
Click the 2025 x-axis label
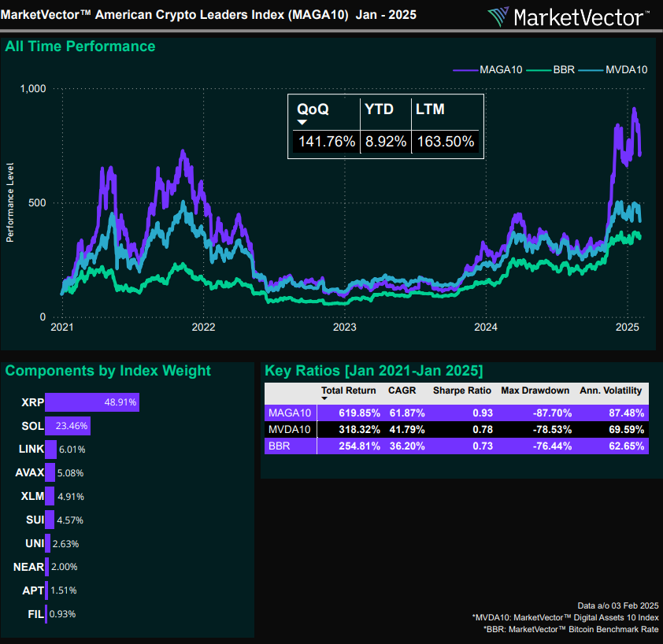[x=628, y=327]
